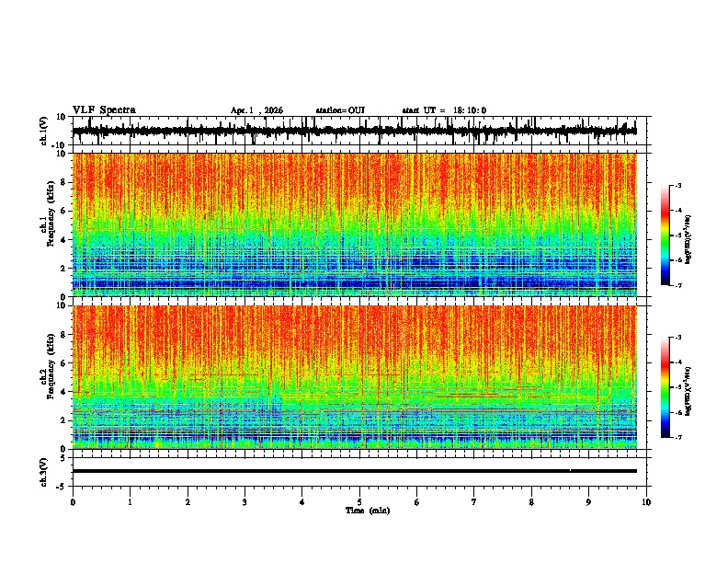The height and width of the screenshot is (563, 728).
Task: Click time axis tick label "0"
Action: click(x=73, y=502)
